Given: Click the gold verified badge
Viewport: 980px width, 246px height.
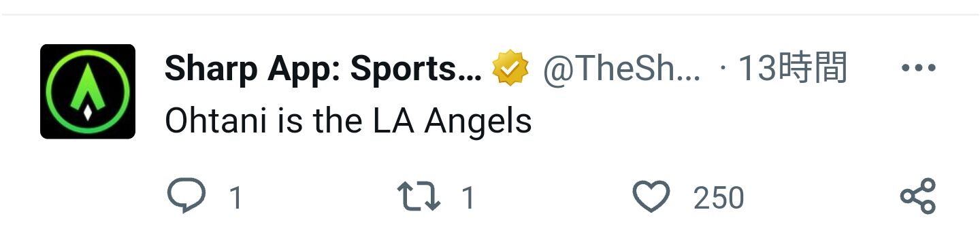Looking at the screenshot, I should click(511, 69).
